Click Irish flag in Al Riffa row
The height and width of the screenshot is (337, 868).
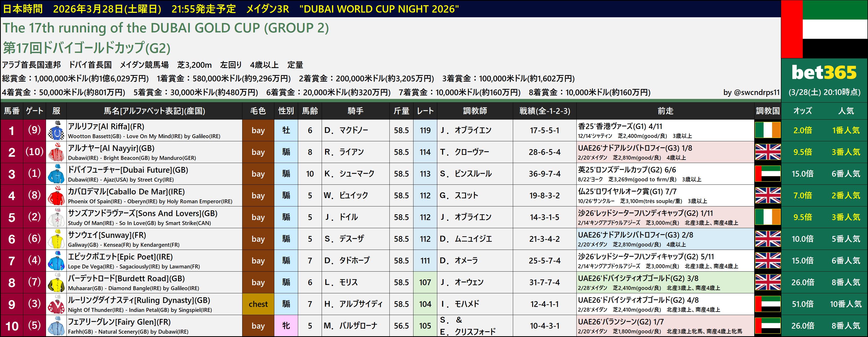coord(768,130)
